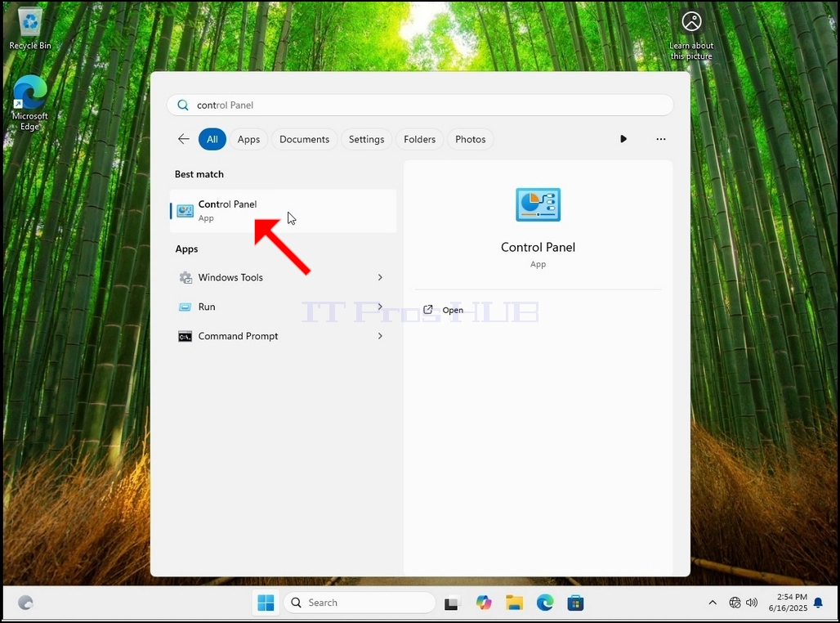Viewport: 840px width, 623px height.
Task: Go back with the left arrow
Action: 184,139
